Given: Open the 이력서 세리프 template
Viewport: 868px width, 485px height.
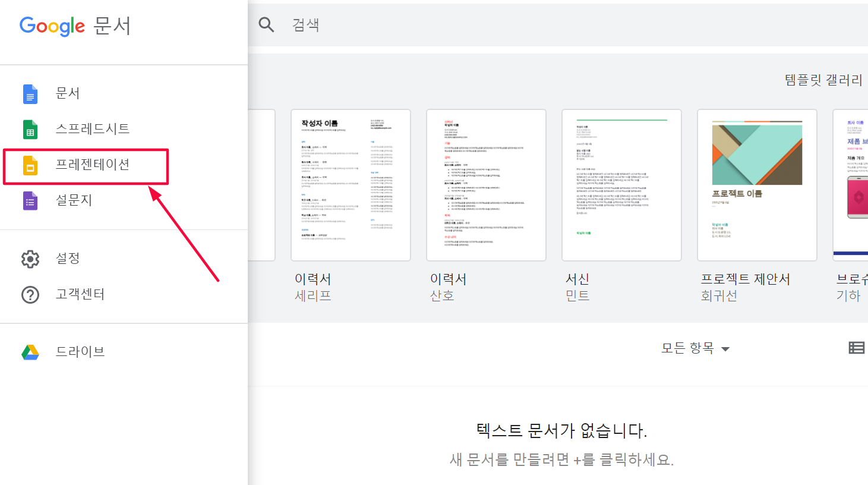Looking at the screenshot, I should (351, 184).
